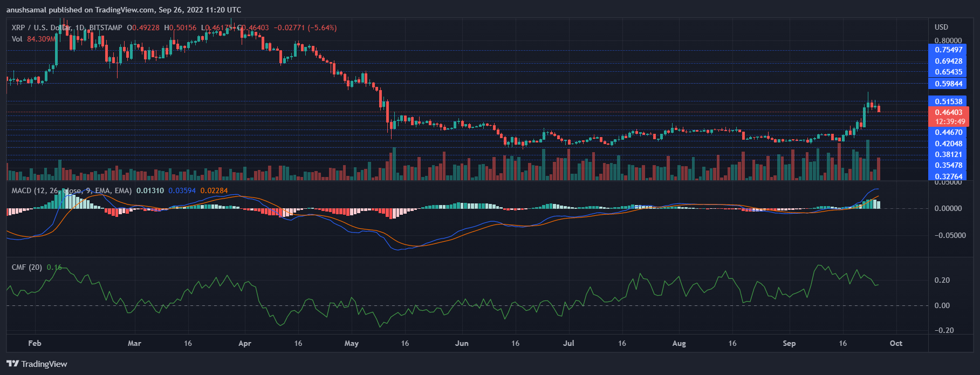Click the Apr label on the time axis
The image size is (980, 375).
245,343
